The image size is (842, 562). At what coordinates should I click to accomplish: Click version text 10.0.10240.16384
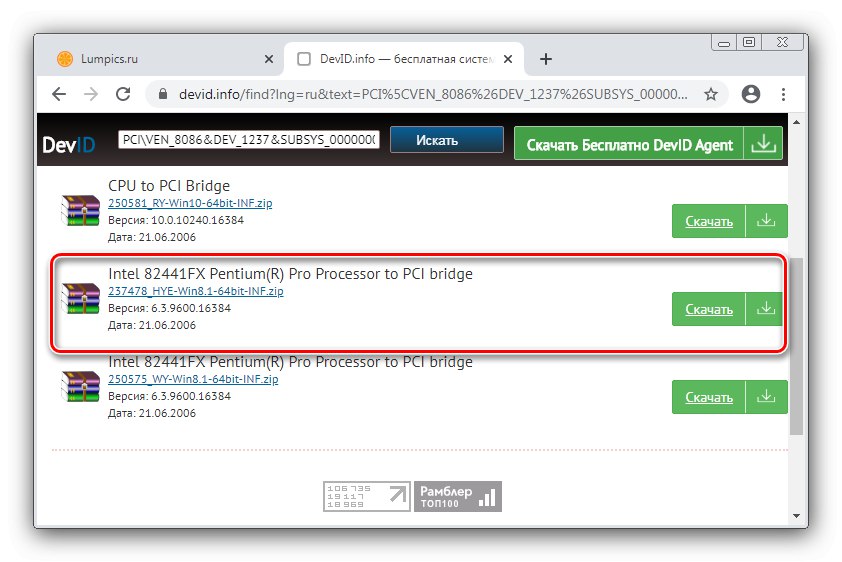point(197,220)
